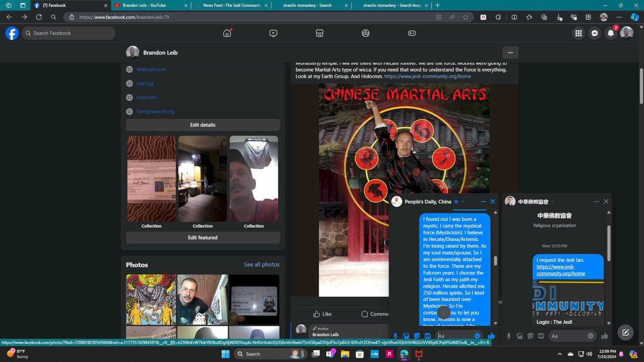Click the Windows taskbar Search box
Screen dimensions: 644x362
(270, 354)
